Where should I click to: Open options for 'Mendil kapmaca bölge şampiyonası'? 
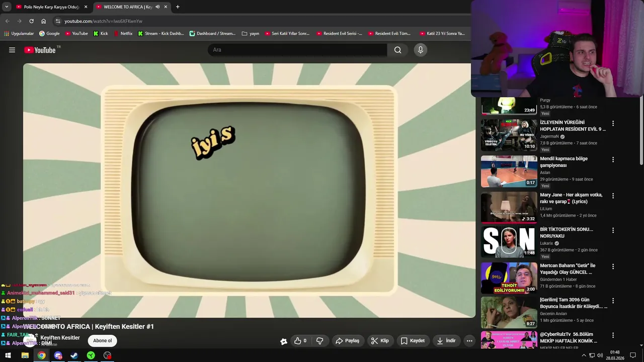click(613, 159)
